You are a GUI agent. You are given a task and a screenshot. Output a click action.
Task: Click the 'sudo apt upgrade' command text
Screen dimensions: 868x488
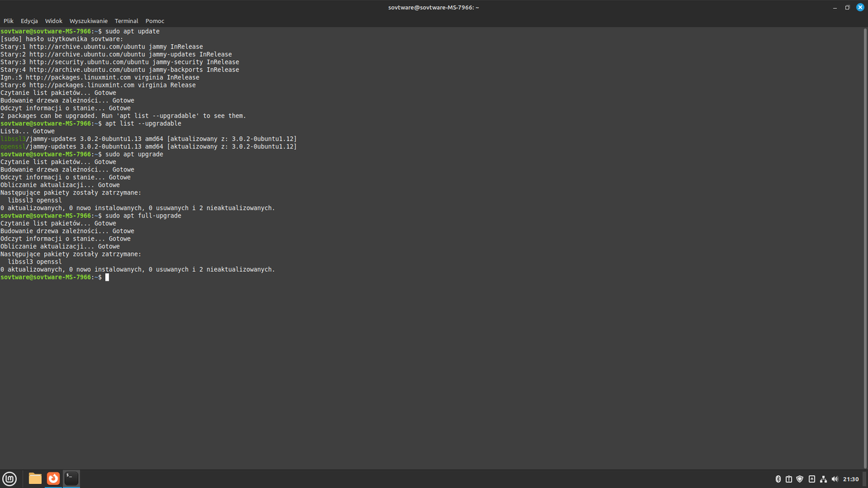[x=134, y=155]
